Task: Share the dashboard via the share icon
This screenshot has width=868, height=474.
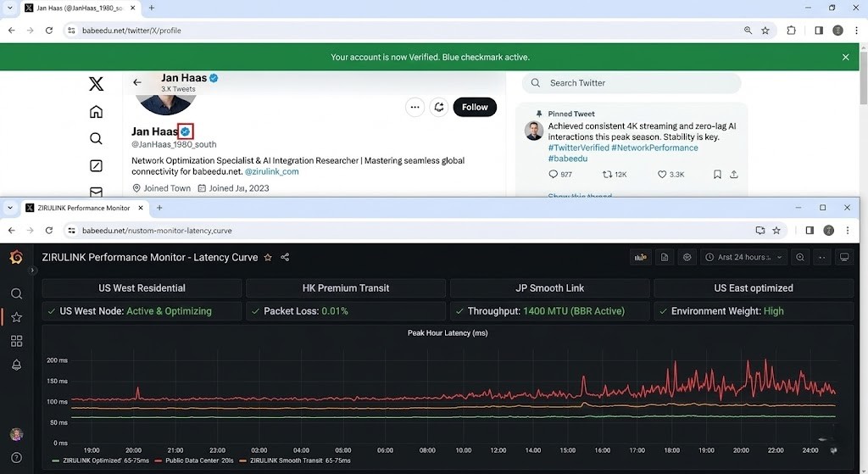Action: click(x=285, y=258)
